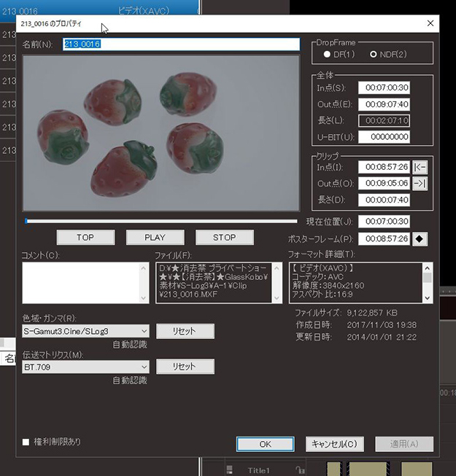Close the 213_0016 properties dialog
Viewport: 456px width, 476px height.
point(430,23)
